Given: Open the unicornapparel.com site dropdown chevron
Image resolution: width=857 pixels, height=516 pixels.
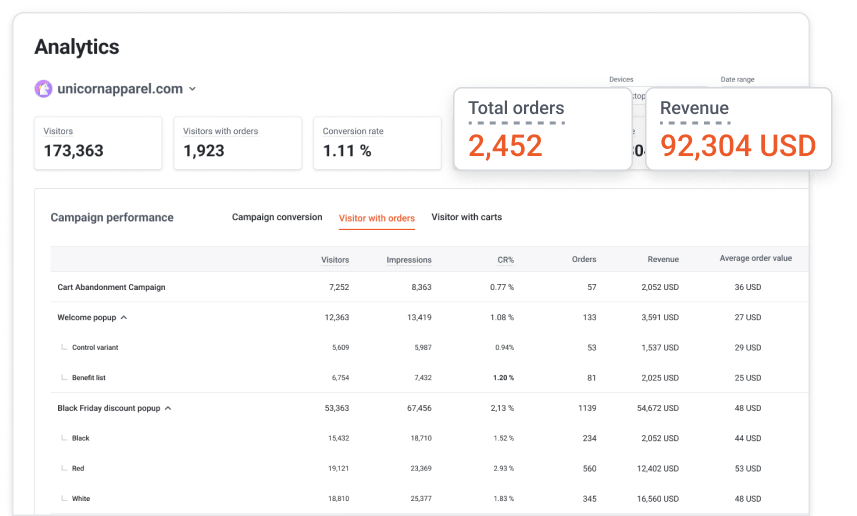Looking at the screenshot, I should (192, 89).
